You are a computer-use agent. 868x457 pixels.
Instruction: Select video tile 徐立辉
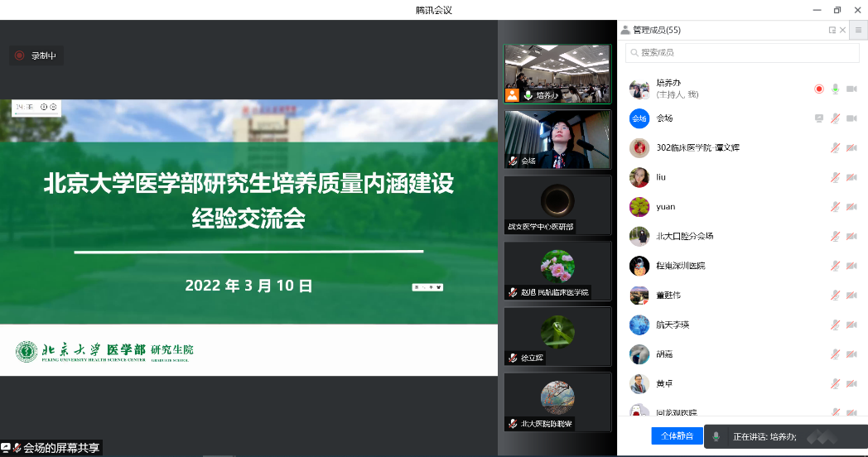557,336
